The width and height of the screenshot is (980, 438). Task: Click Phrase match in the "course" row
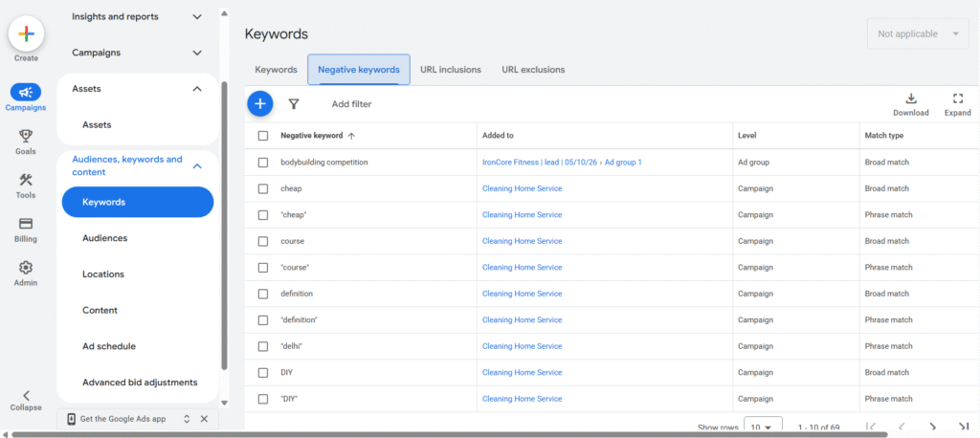point(888,268)
